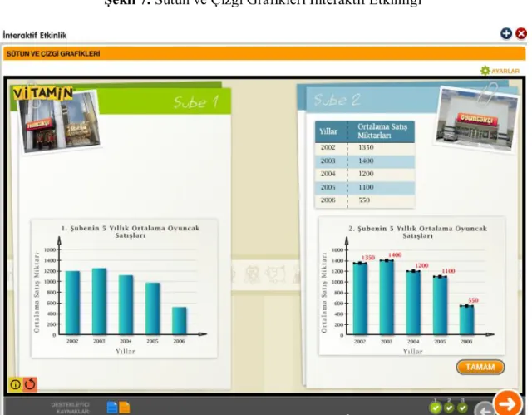The height and width of the screenshot is (415, 532).
Task: Click the TAMAM button
Action: (x=480, y=367)
